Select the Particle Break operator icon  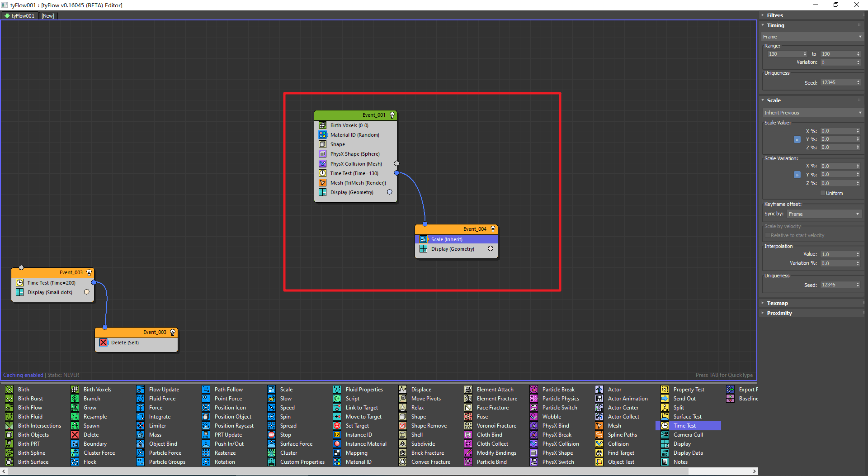(534, 390)
